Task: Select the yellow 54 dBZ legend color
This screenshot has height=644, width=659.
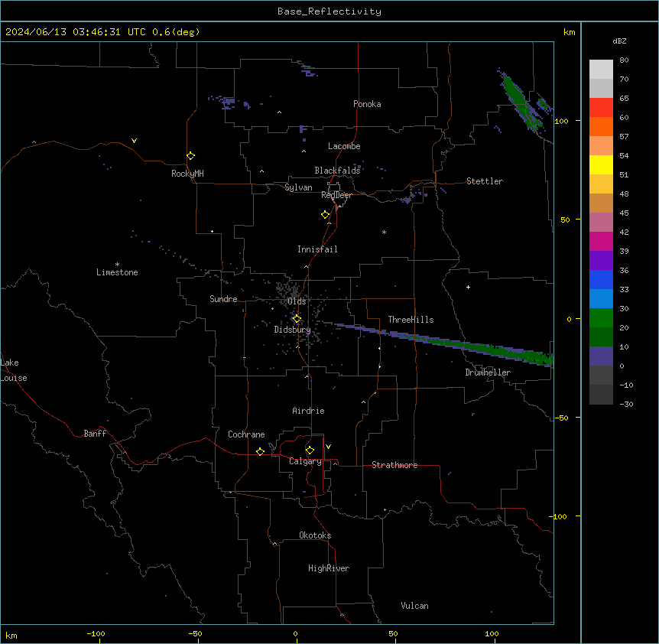Action: click(x=601, y=164)
